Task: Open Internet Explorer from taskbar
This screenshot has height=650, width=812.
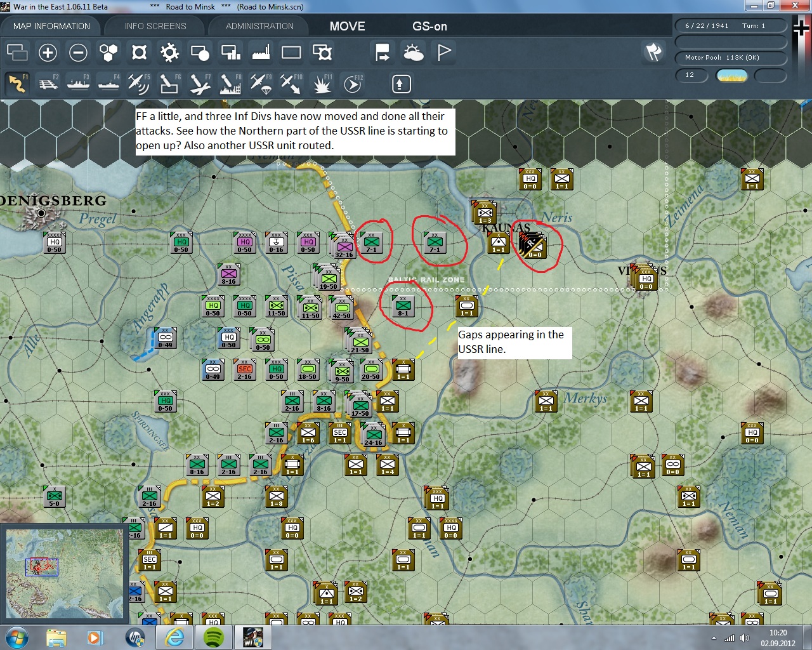Action: click(174, 637)
